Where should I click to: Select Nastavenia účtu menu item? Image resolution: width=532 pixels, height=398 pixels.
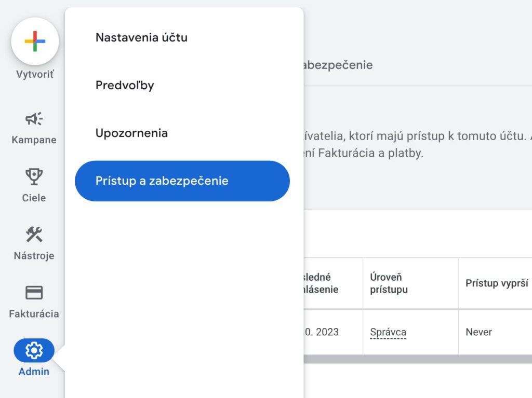tap(141, 37)
